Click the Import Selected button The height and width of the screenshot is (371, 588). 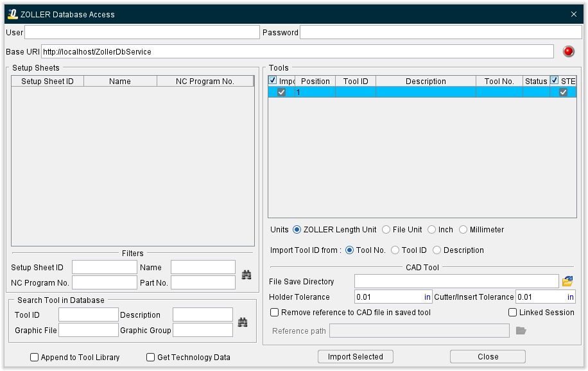point(356,357)
